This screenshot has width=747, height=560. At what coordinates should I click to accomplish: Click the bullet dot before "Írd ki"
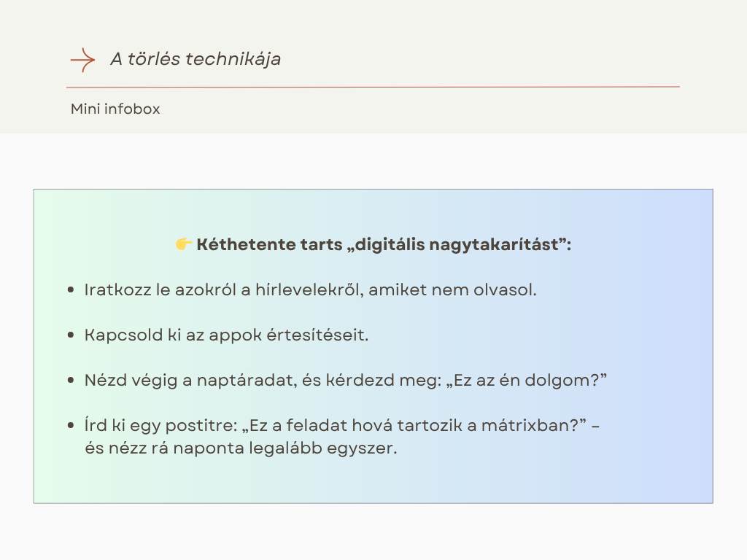point(71,426)
